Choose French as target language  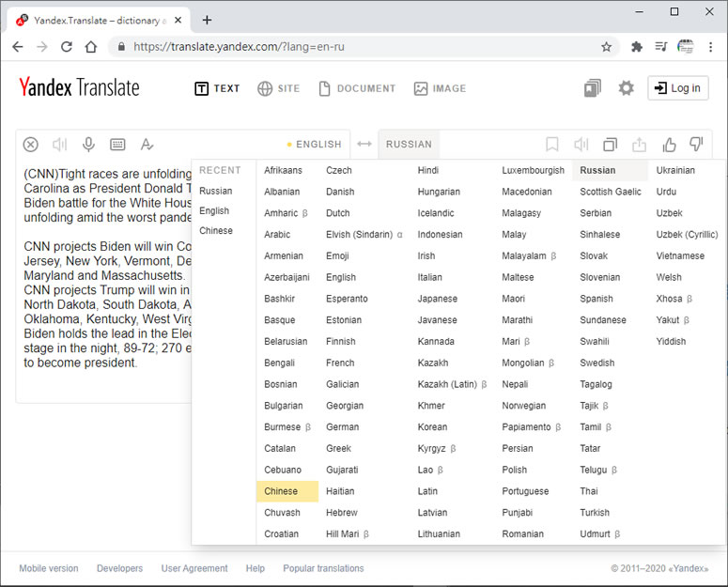[340, 363]
